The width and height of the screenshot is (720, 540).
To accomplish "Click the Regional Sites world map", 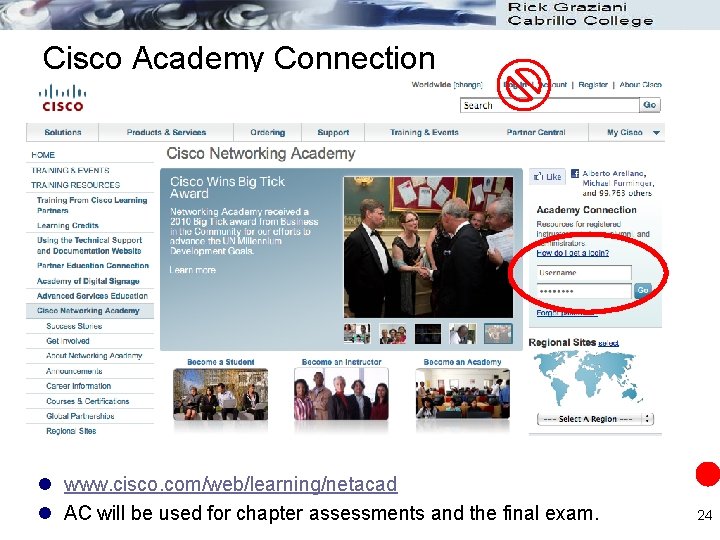I will pyautogui.click(x=589, y=379).
